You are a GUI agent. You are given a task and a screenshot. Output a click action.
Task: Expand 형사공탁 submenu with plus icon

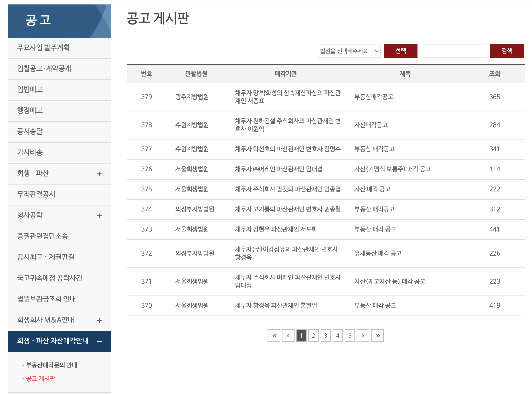click(x=99, y=215)
